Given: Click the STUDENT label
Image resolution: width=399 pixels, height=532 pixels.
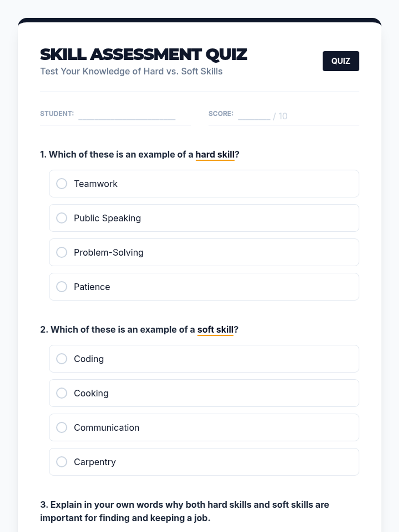Looking at the screenshot, I should tap(57, 114).
